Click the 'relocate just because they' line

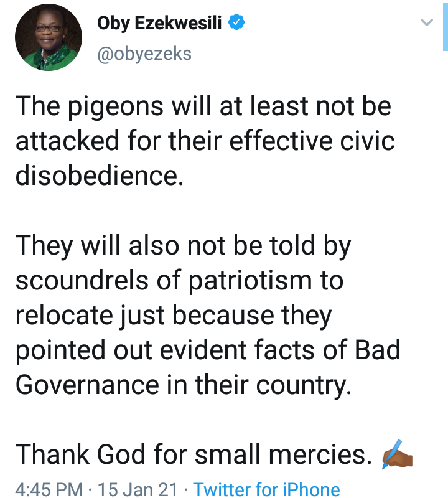[174, 316]
